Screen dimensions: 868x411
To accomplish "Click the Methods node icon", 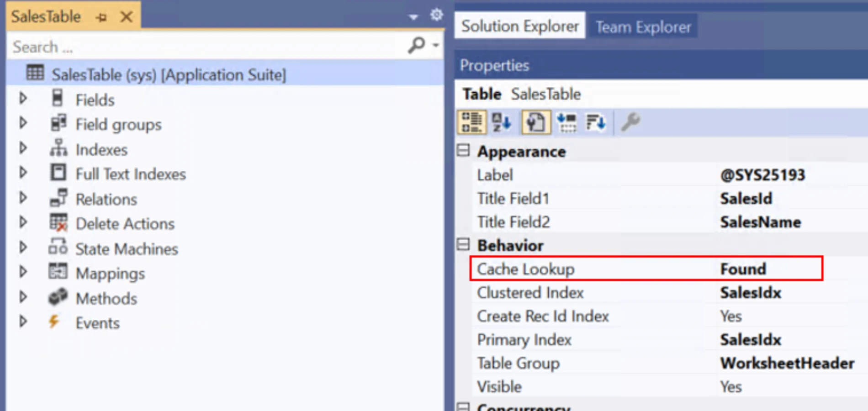I will (58, 297).
